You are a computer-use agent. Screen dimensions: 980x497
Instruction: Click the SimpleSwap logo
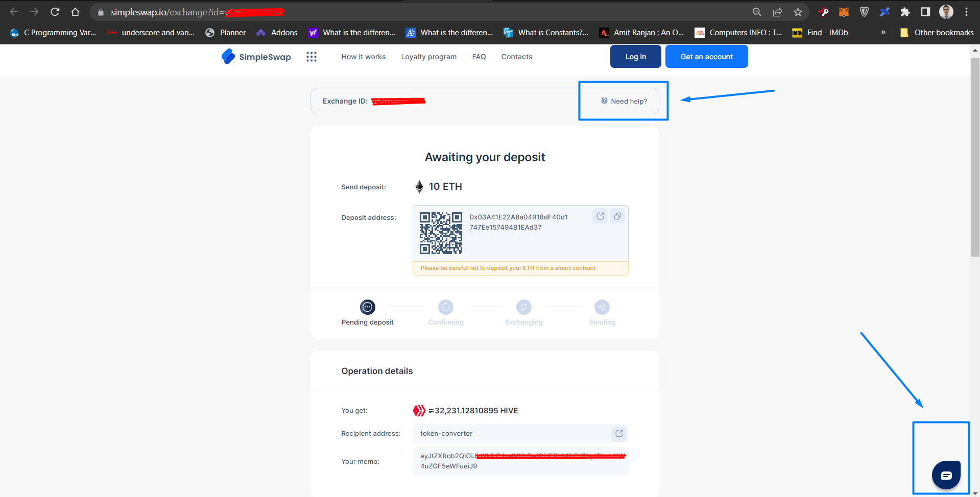(x=256, y=57)
